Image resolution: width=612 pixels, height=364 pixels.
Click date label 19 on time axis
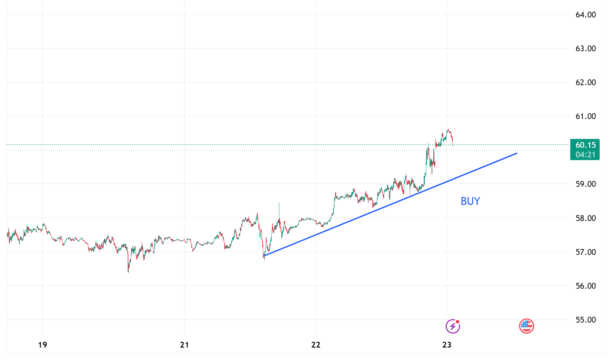[x=42, y=345]
